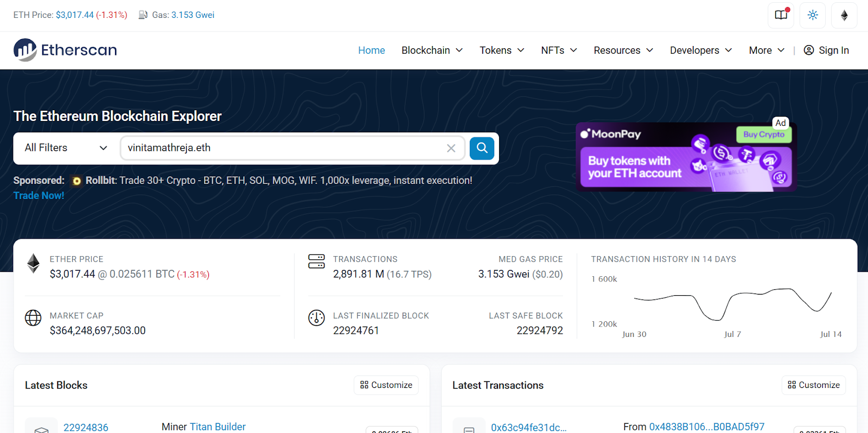The image size is (868, 433).
Task: Click the search input containing vinitamathreja.eth
Action: pos(282,148)
